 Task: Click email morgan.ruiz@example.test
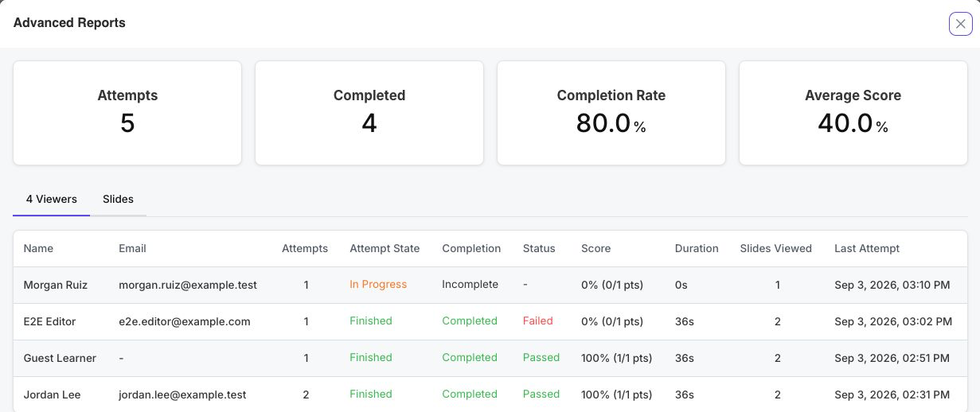point(188,285)
